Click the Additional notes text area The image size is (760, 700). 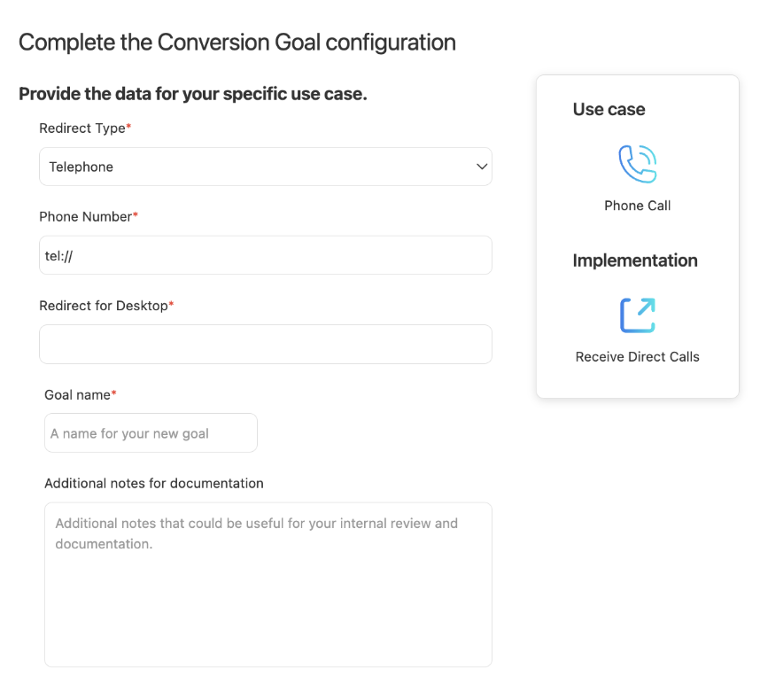click(268, 585)
